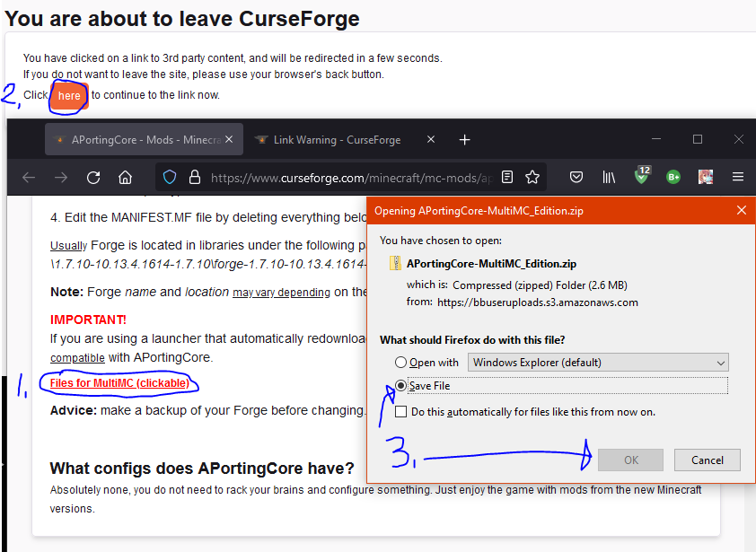Switch to APortingCore - Mods tab
This screenshot has width=756, height=552.
(x=144, y=140)
